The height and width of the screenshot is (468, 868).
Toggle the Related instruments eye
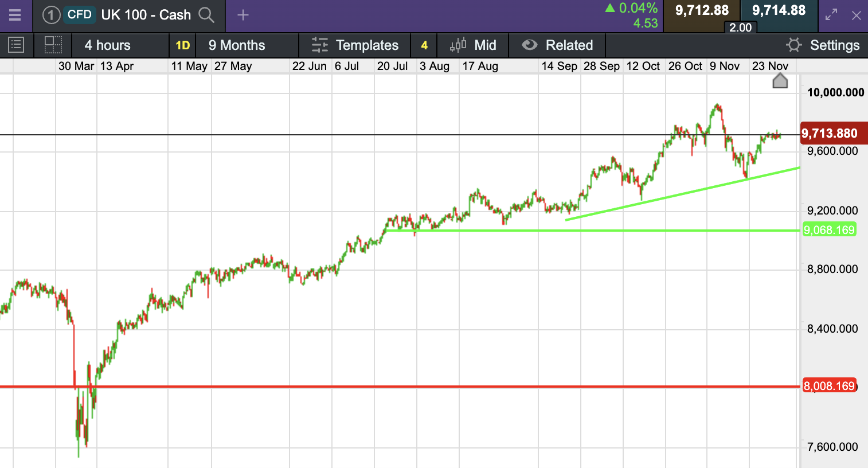557,45
